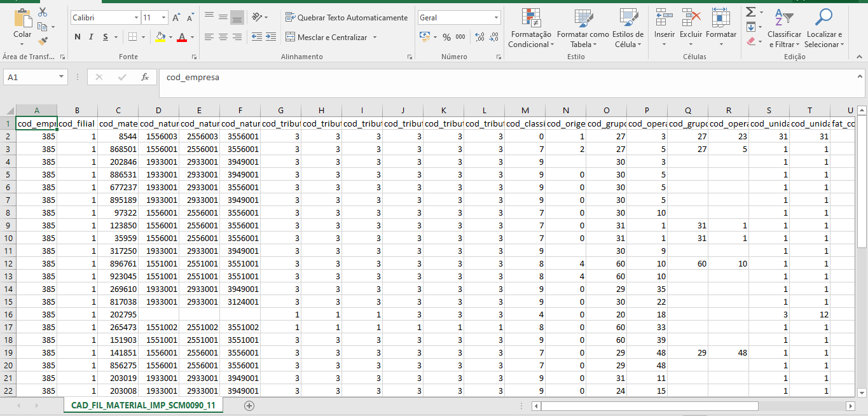The width and height of the screenshot is (868, 416).
Task: Click the Formatar cells button
Action: click(x=721, y=29)
